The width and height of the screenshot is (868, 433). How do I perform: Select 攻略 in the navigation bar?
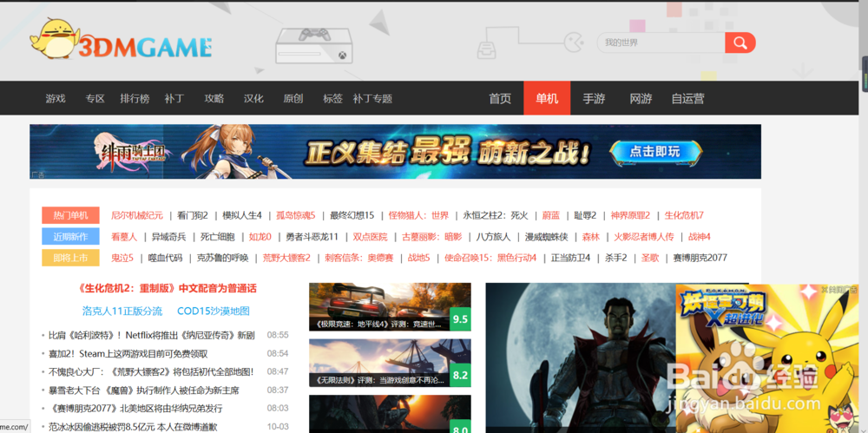[x=214, y=99]
